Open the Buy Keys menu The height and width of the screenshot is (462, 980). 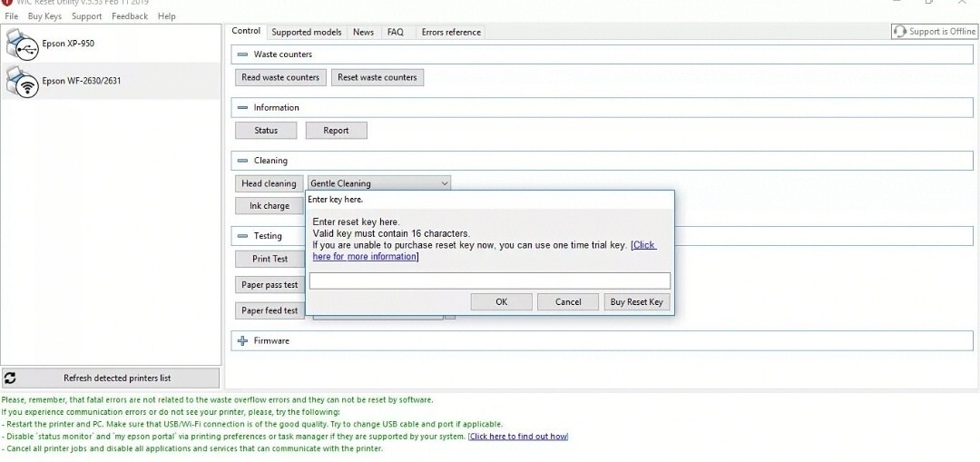pyautogui.click(x=44, y=16)
